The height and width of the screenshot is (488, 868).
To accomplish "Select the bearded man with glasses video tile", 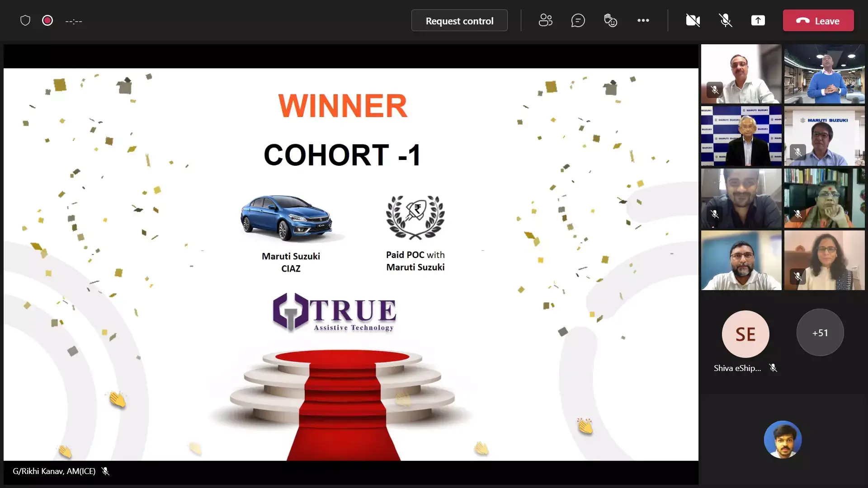I will 741,260.
